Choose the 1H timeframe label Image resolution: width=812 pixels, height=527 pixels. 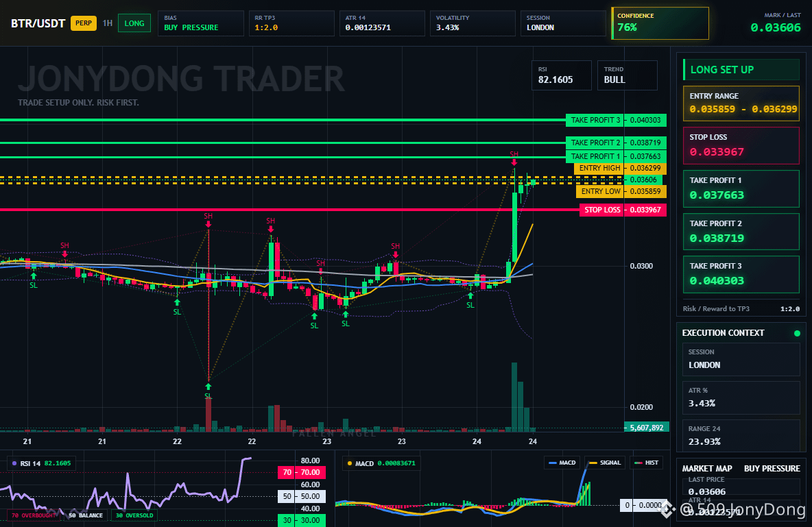coord(107,23)
